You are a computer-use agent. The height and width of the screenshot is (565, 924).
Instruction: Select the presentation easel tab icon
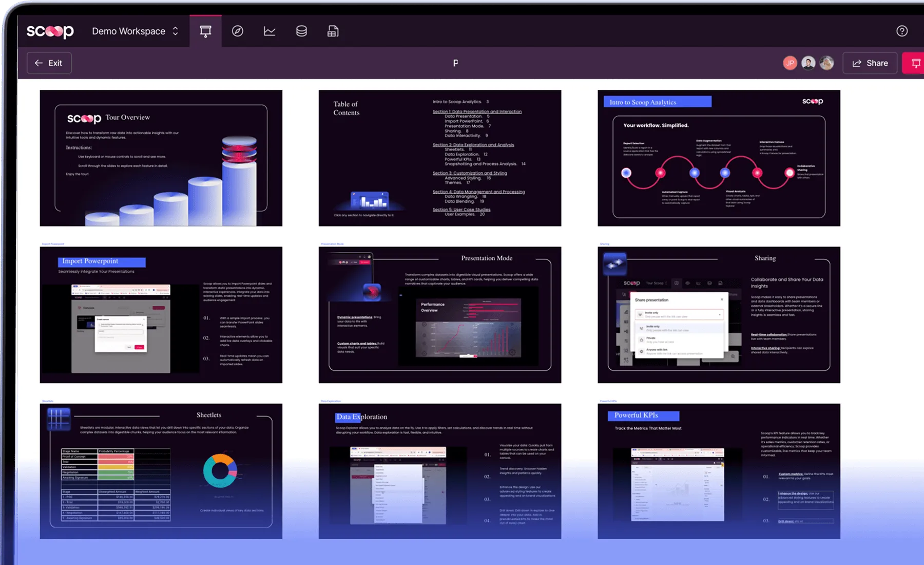point(205,31)
